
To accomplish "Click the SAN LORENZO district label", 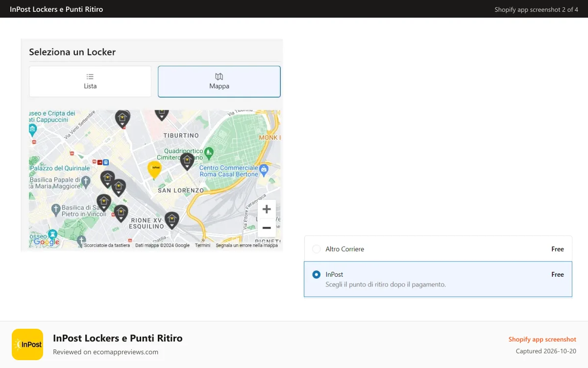I will [181, 190].
